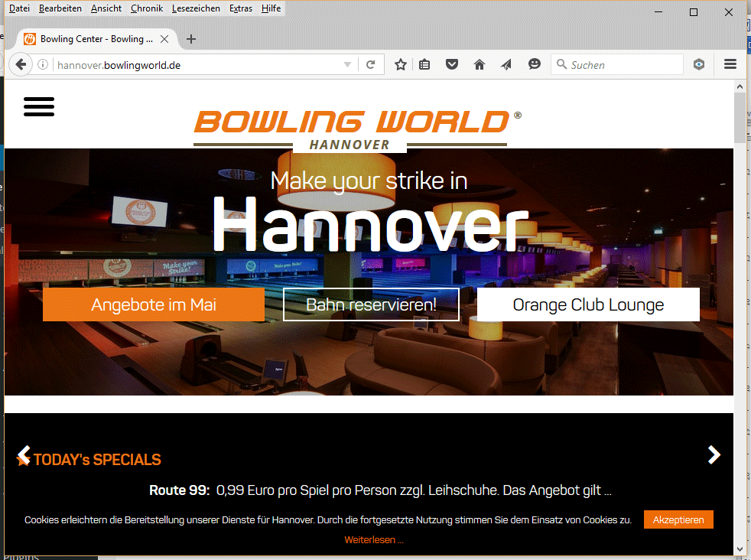
Task: Open the smiley chat icon in toolbar
Action: (534, 64)
